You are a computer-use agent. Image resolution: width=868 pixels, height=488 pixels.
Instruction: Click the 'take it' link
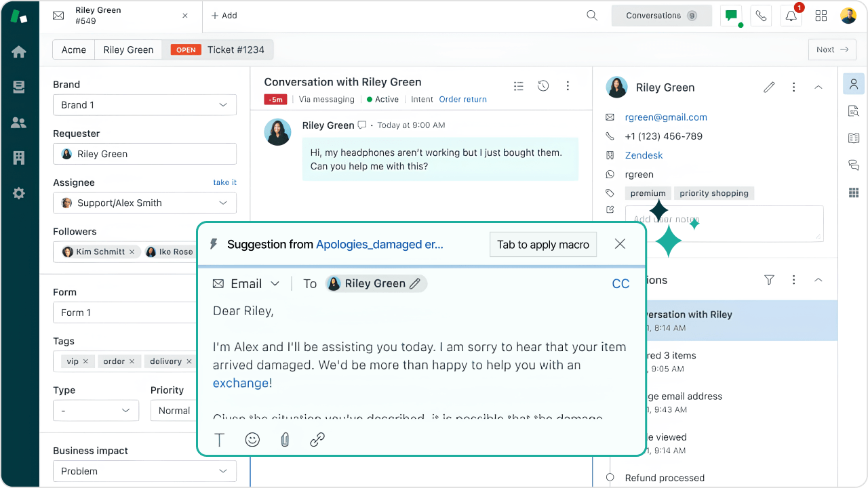coord(224,182)
